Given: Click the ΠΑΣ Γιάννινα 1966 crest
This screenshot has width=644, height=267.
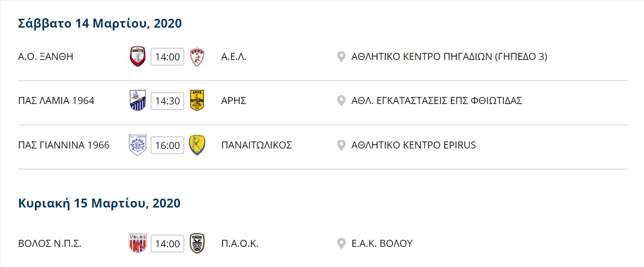Looking at the screenshot, I should [137, 145].
